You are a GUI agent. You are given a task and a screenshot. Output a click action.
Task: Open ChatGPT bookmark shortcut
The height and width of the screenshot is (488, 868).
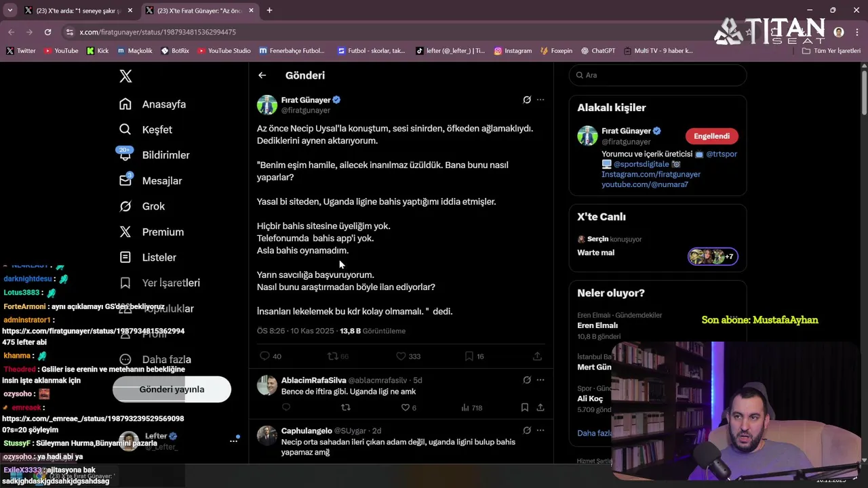pos(597,51)
